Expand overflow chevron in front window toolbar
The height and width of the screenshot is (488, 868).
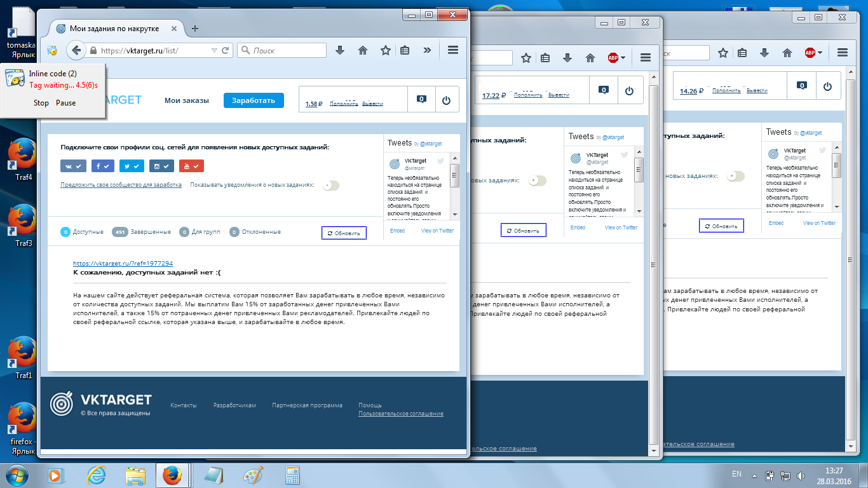pos(427,50)
